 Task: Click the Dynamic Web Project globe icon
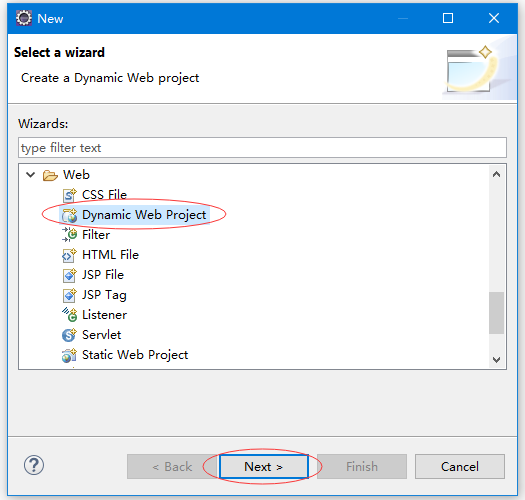(69, 215)
